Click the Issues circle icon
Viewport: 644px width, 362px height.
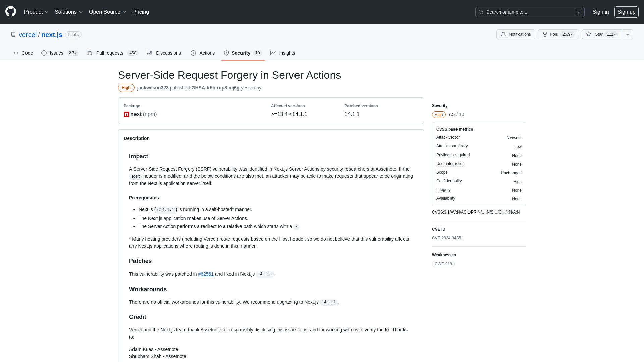tap(44, 53)
